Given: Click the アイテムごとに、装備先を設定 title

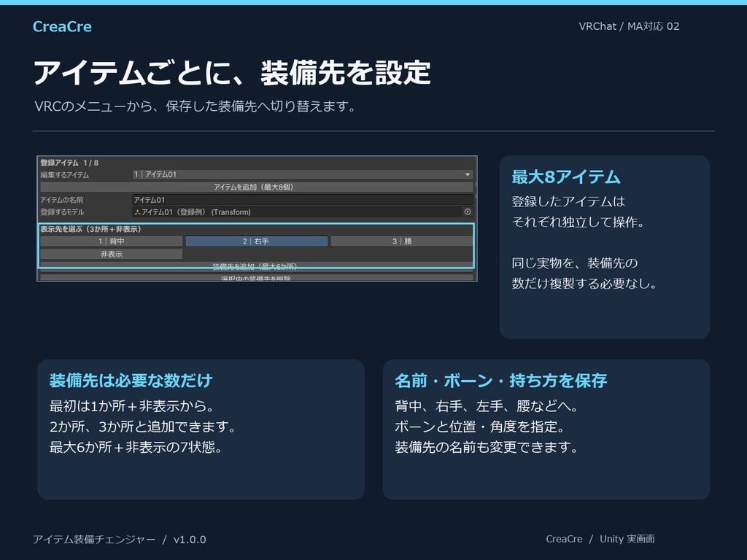Looking at the screenshot, I should 232,73.
